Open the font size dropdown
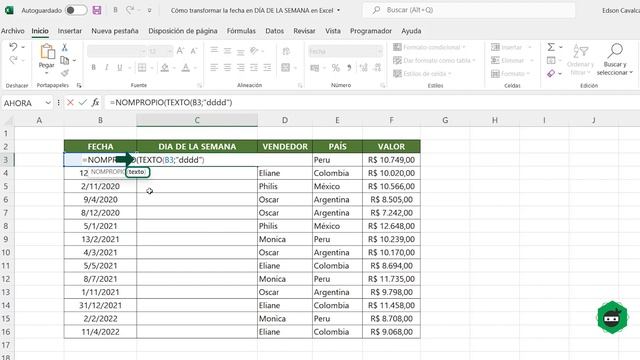 (x=170, y=51)
